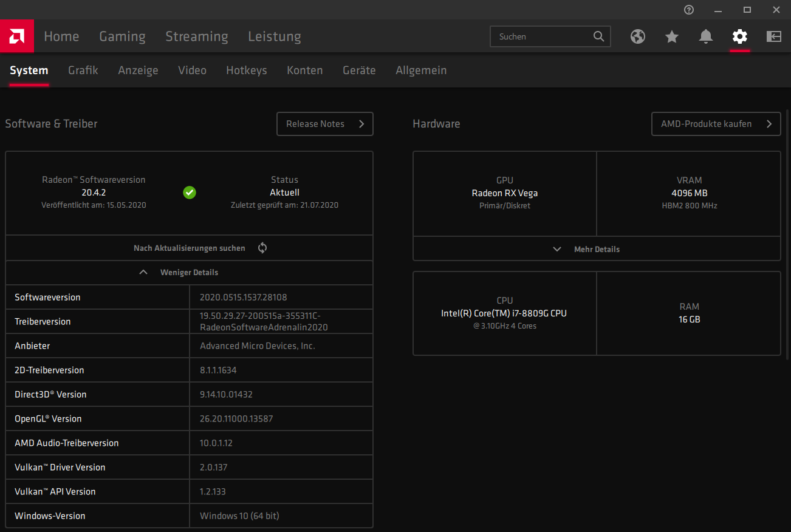
Task: Click the RAM 16 GB card
Action: pyautogui.click(x=689, y=313)
